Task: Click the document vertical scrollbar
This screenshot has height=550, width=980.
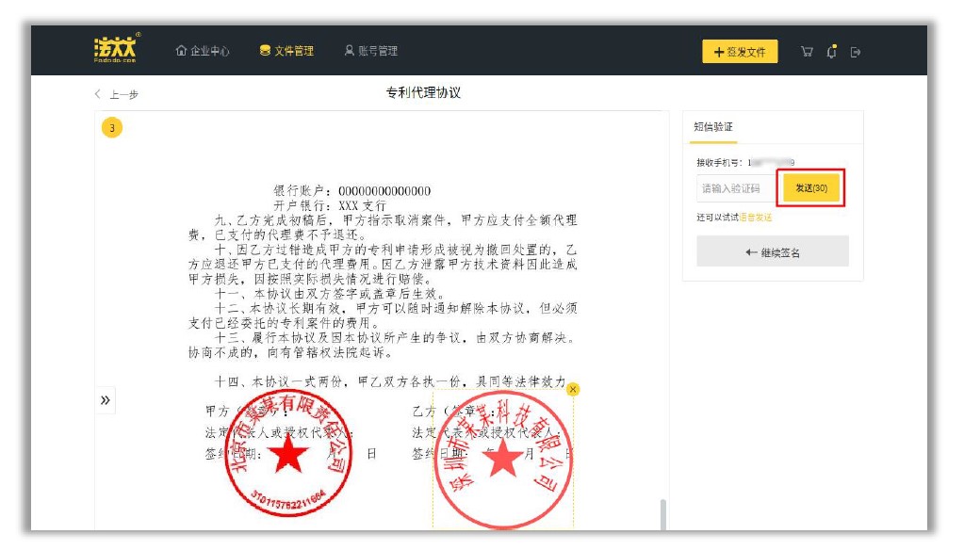Action: tap(662, 514)
